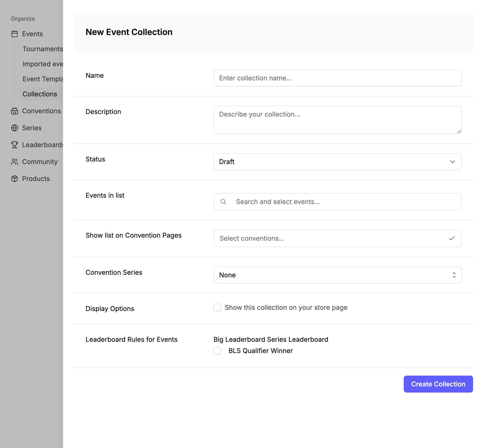The image size is (482, 448).
Task: Click the Create Collection button
Action: click(438, 384)
